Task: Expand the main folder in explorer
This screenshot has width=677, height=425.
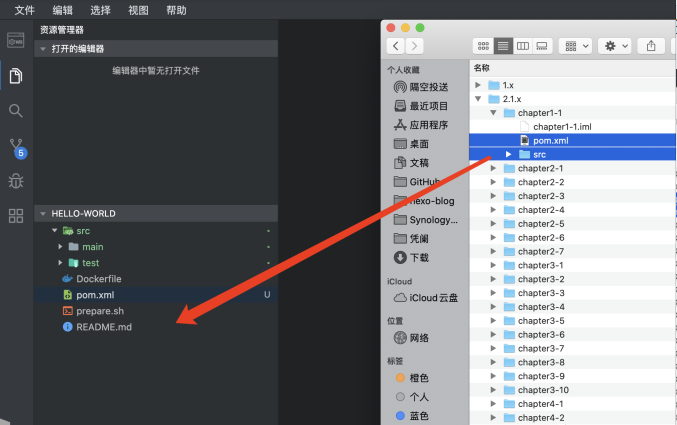Action: coord(60,247)
